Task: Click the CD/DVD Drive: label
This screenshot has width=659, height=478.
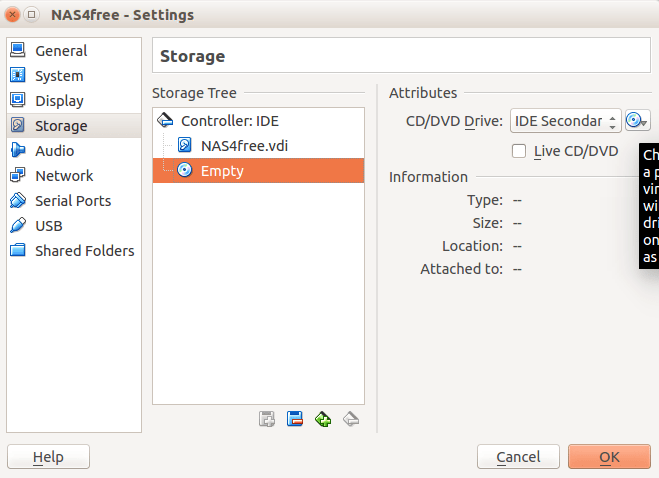Action: pyautogui.click(x=454, y=121)
